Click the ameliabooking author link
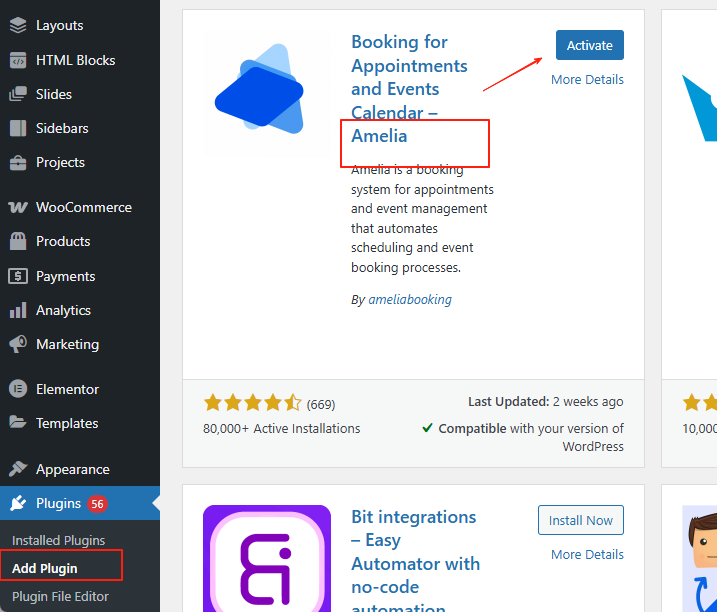Screen dimensions: 717x612 pos(409,299)
